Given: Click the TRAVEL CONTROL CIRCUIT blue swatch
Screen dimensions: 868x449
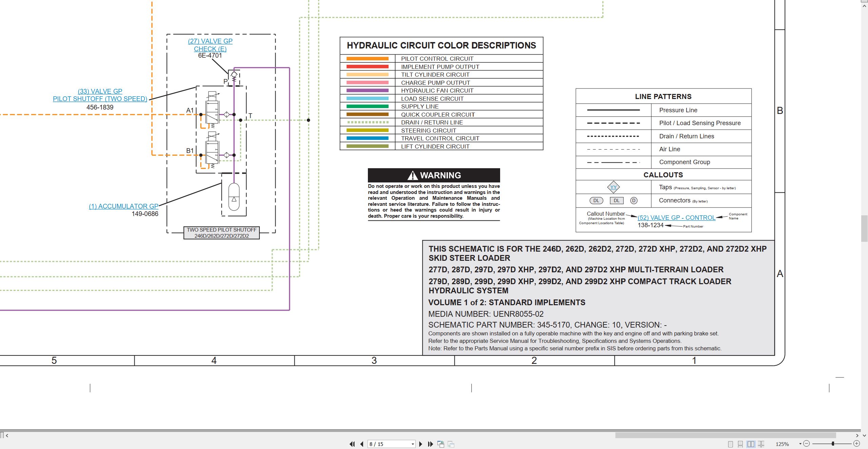Looking at the screenshot, I should click(x=367, y=138).
